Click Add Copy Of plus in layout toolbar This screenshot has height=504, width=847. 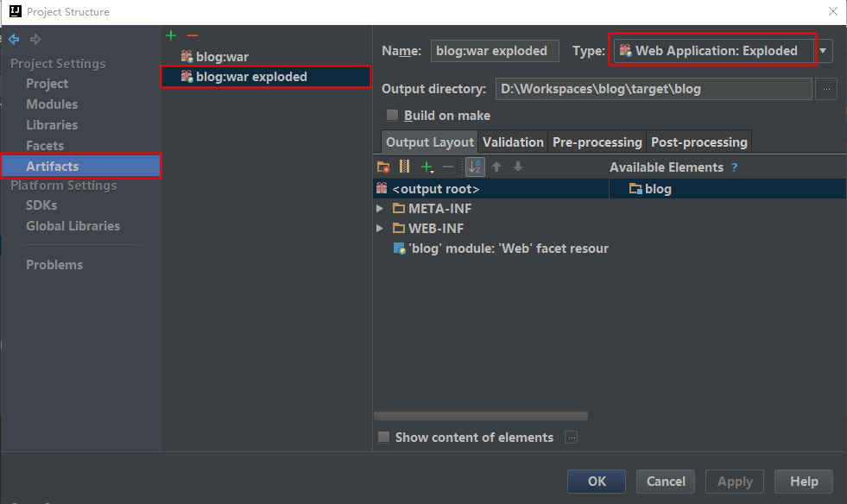[x=427, y=167]
